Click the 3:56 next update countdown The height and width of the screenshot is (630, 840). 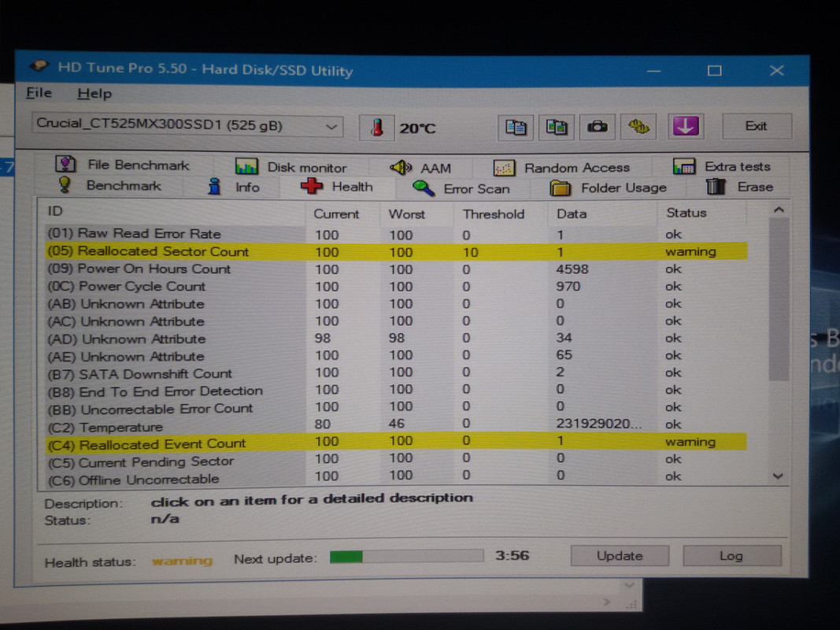(513, 555)
